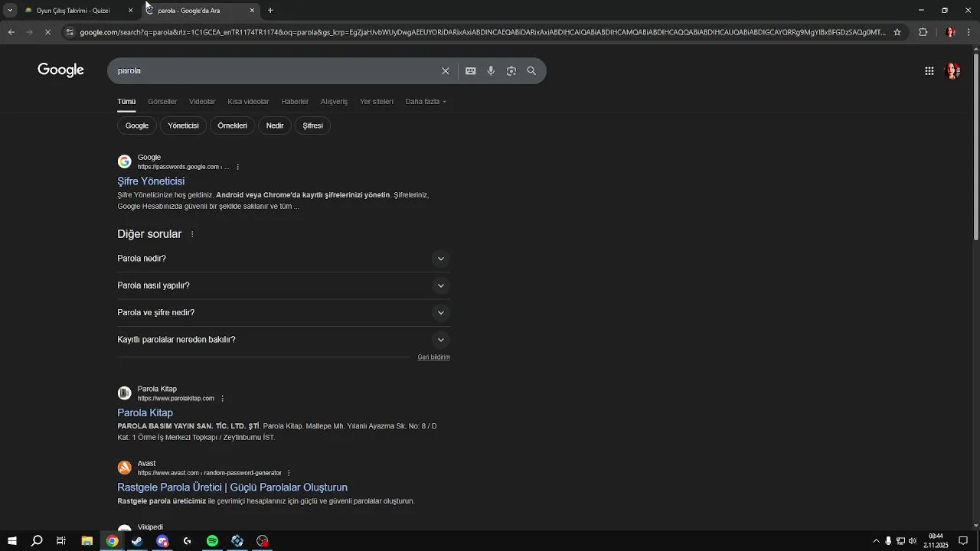Expand the Parola nedir? question
980x551 pixels.
tap(283, 259)
